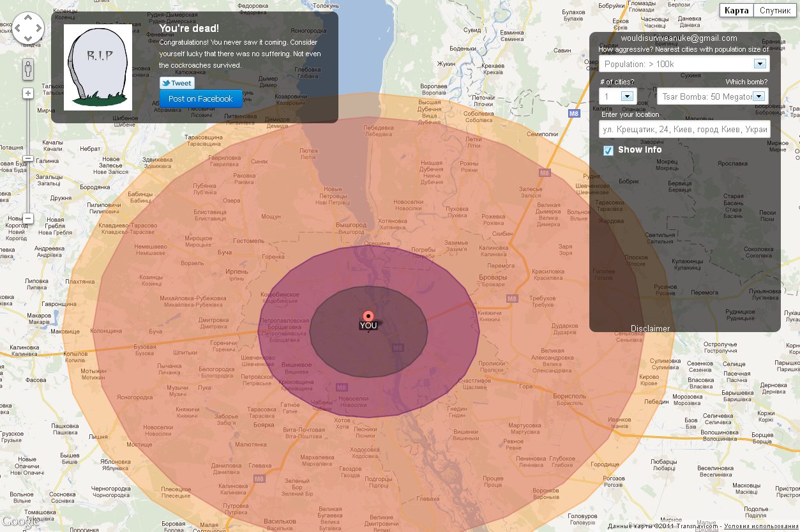
Task: Click the M3 highway shield near Бровары
Action: point(512,298)
